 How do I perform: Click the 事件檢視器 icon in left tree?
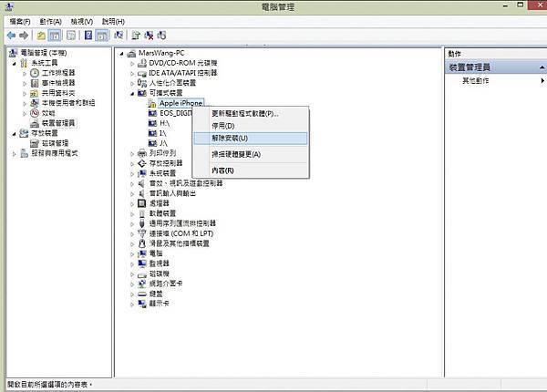point(35,83)
